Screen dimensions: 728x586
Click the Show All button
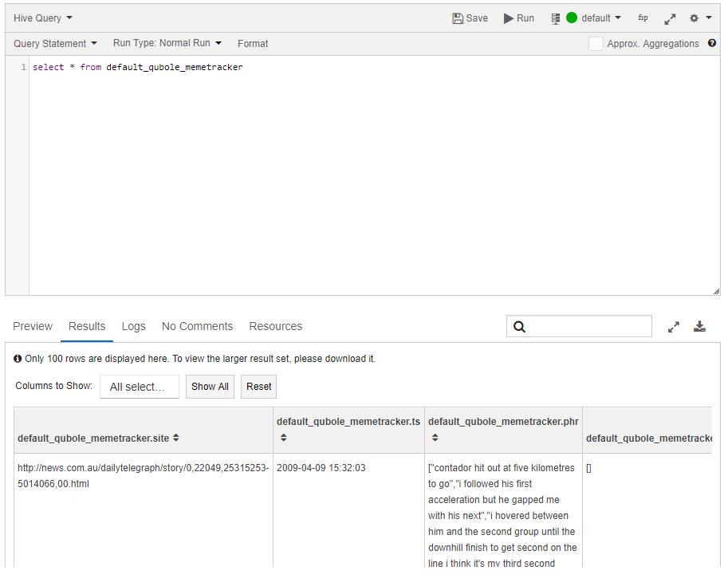[210, 387]
